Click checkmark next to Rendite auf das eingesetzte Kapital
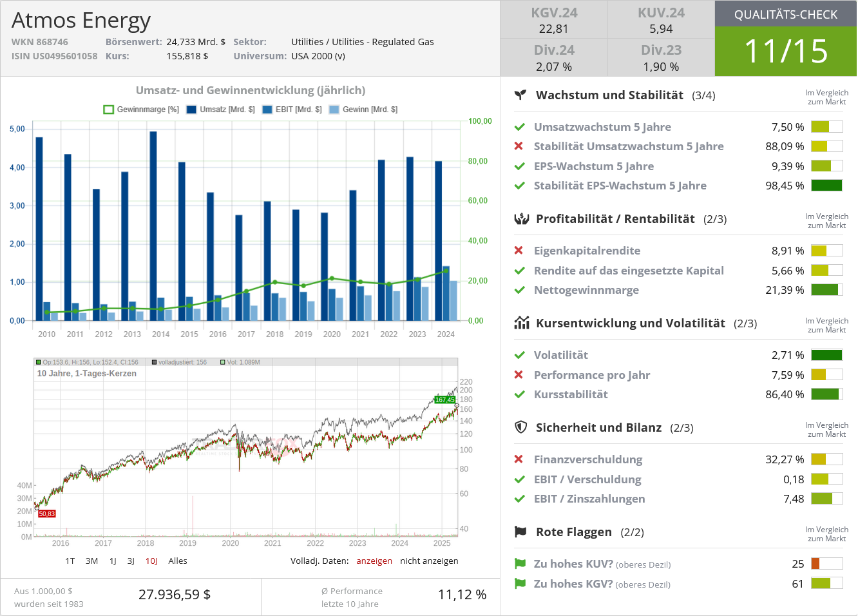 tap(519, 271)
